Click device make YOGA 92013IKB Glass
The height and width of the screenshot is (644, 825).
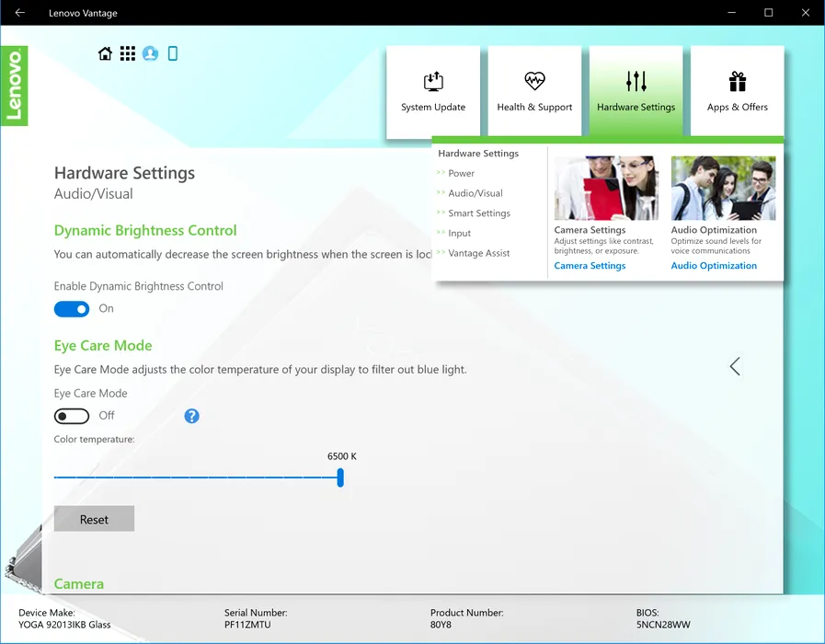tap(64, 625)
